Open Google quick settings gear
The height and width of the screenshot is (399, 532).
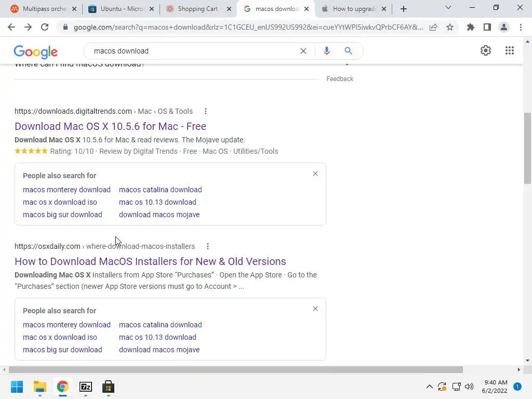coord(486,50)
